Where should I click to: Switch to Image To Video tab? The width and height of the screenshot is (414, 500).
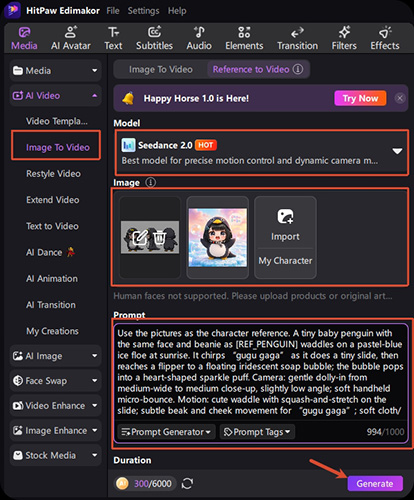[x=161, y=69]
